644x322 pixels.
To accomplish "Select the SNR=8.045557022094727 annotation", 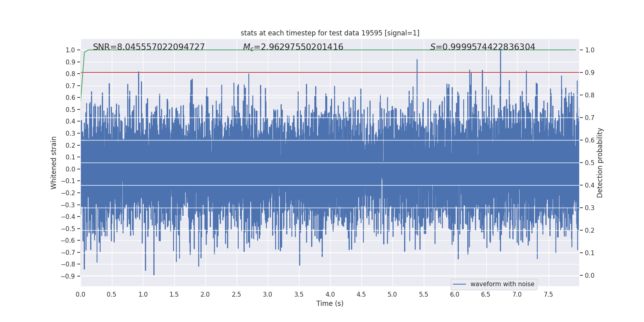I will (149, 47).
